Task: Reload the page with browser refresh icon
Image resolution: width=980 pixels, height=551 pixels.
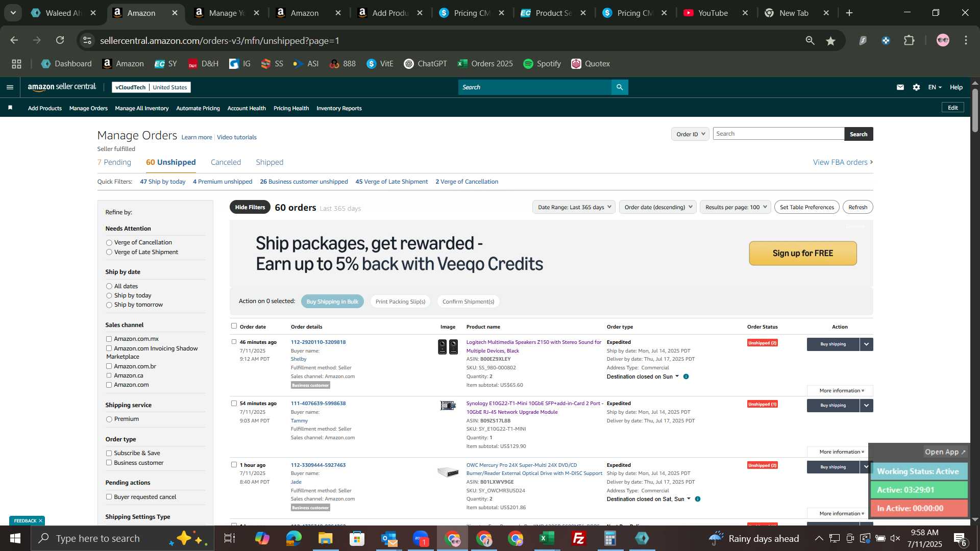Action: coord(60,40)
